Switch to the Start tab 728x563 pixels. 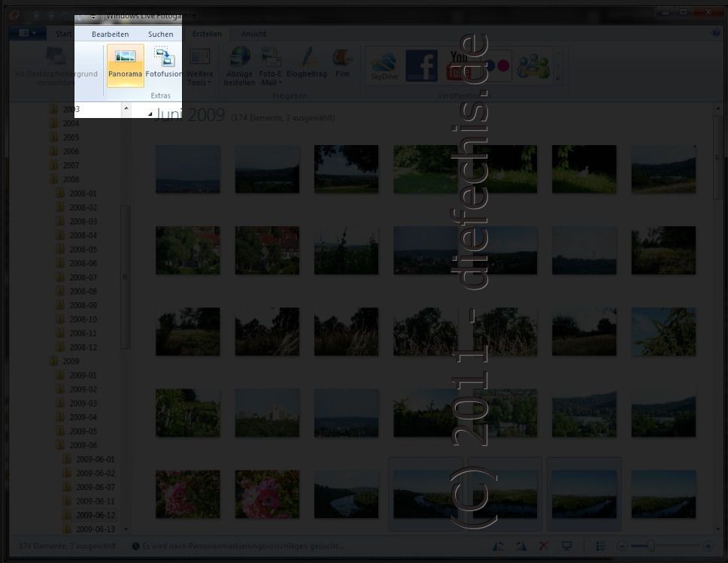click(64, 33)
